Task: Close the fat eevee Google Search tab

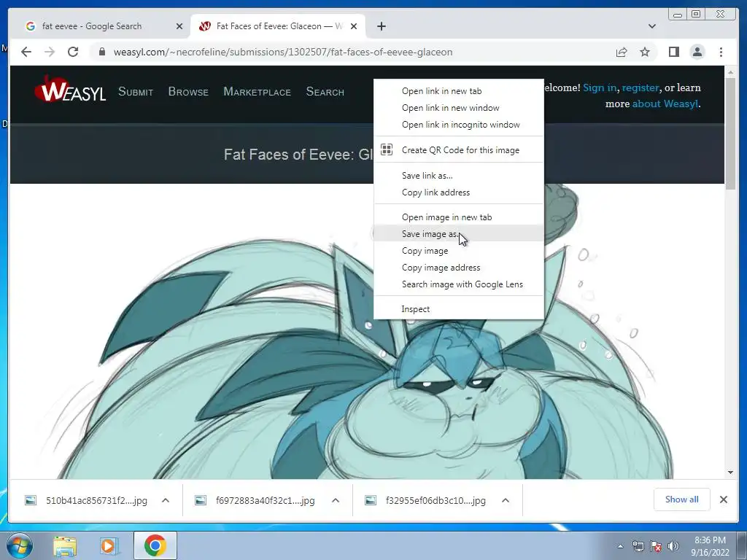Action: click(x=179, y=26)
